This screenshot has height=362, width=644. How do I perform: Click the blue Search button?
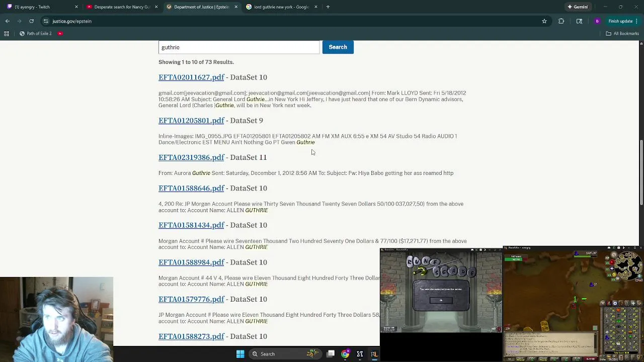[338, 47]
